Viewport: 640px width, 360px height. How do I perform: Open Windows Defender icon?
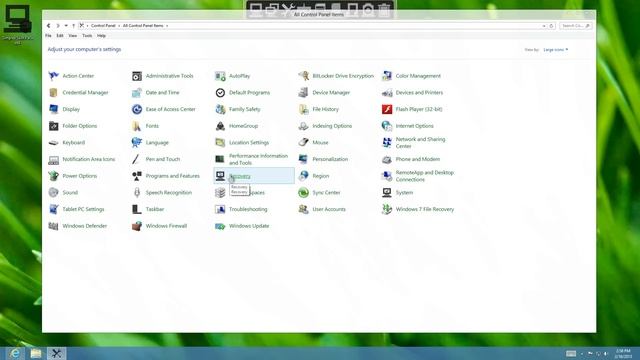tap(53, 226)
